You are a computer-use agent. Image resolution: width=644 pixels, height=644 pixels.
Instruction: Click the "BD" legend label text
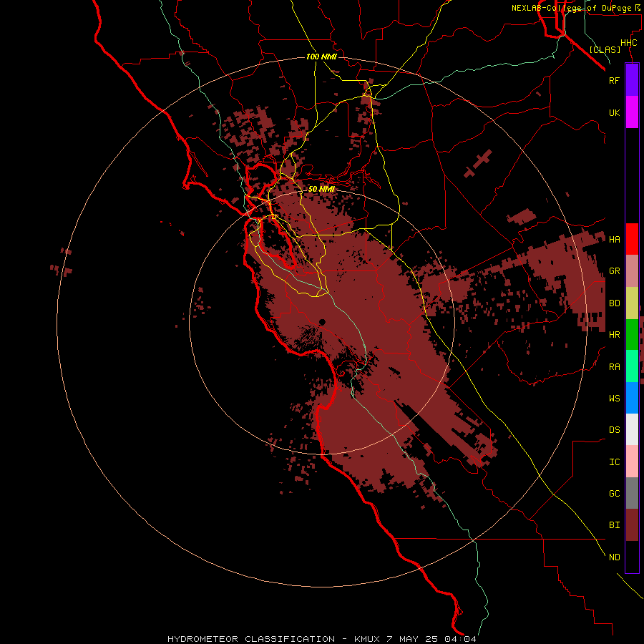pos(614,303)
